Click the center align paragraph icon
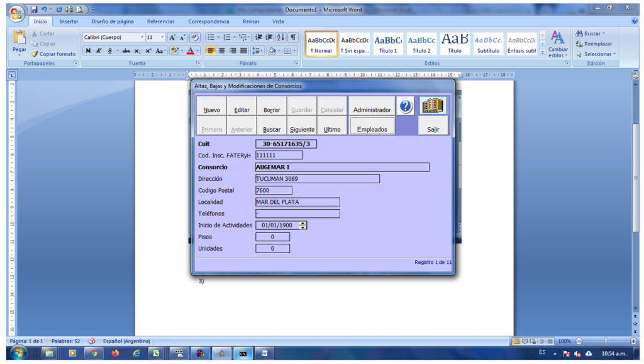The width and height of the screenshot is (644, 364). (222, 51)
